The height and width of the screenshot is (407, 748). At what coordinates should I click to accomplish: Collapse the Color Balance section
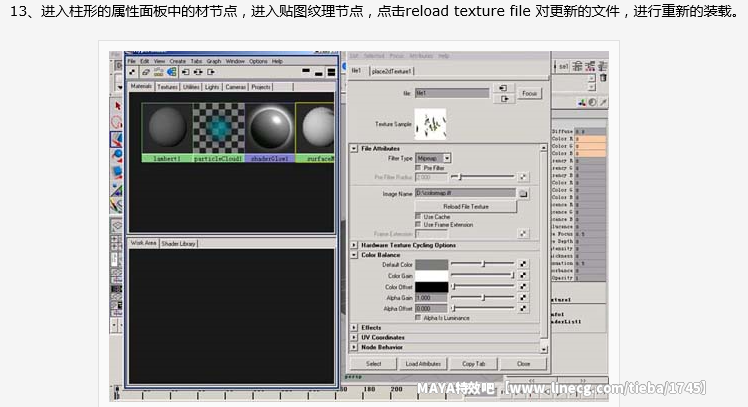click(x=354, y=255)
